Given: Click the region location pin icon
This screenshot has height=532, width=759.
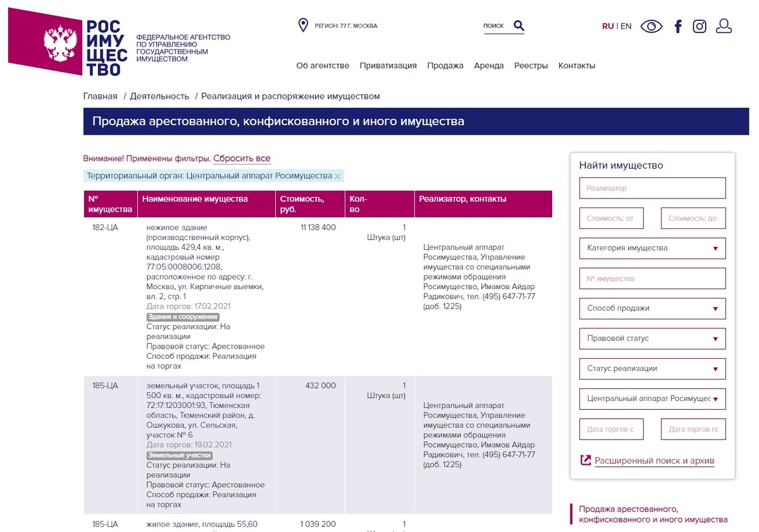Looking at the screenshot, I should pos(303,25).
